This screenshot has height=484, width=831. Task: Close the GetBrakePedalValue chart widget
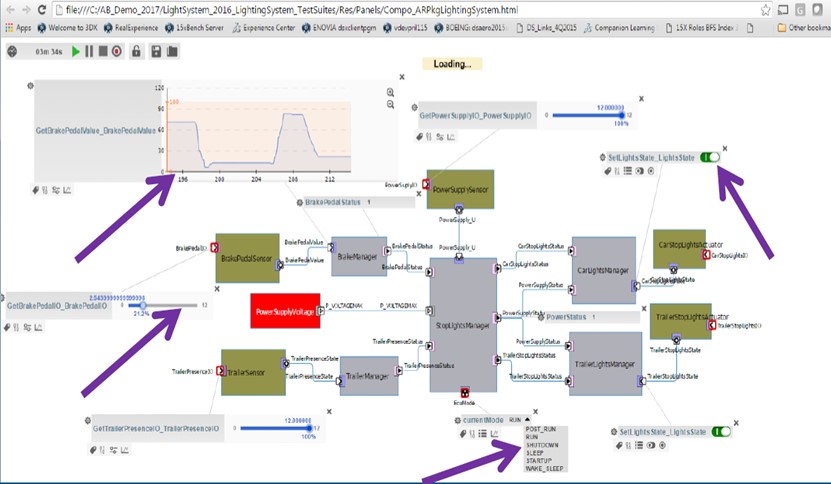(402, 77)
